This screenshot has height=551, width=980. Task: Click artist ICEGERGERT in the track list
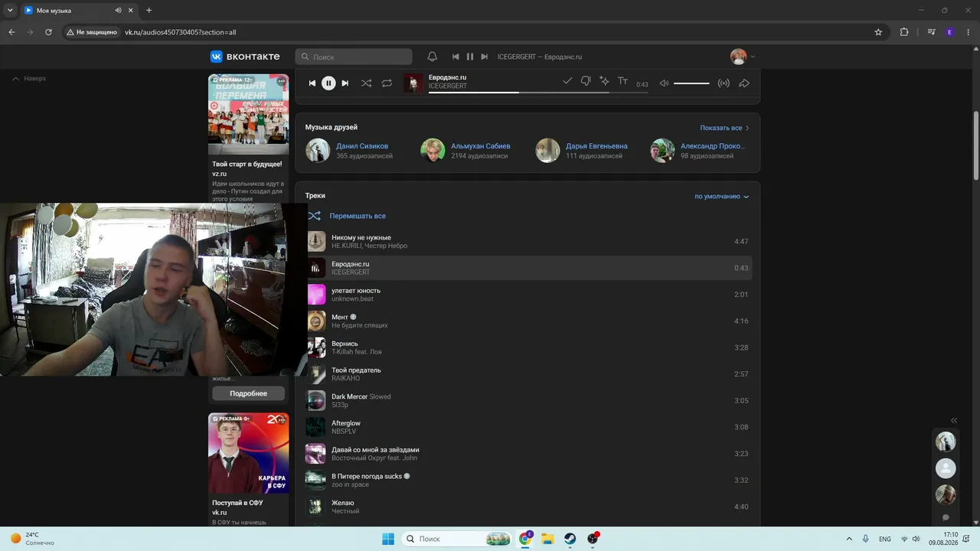351,272
